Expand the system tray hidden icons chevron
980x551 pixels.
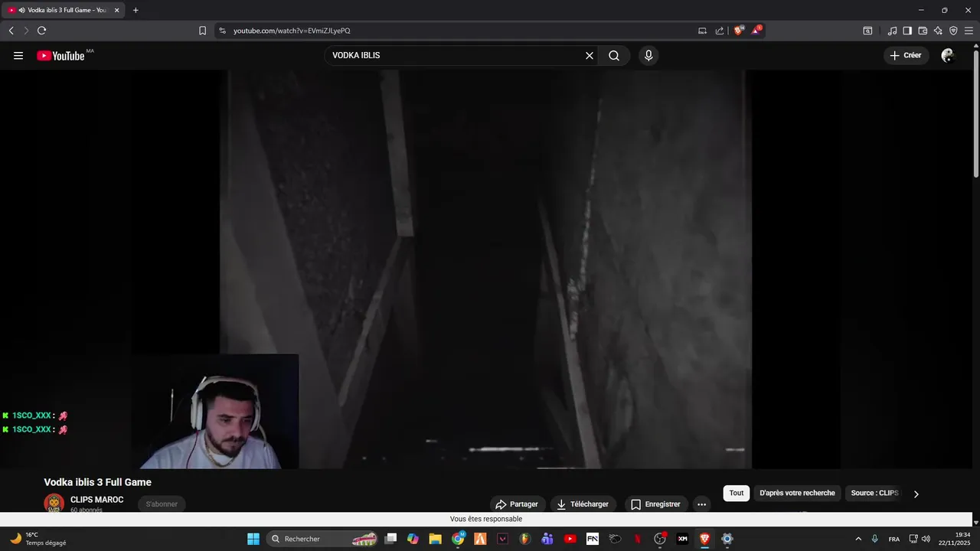click(857, 539)
